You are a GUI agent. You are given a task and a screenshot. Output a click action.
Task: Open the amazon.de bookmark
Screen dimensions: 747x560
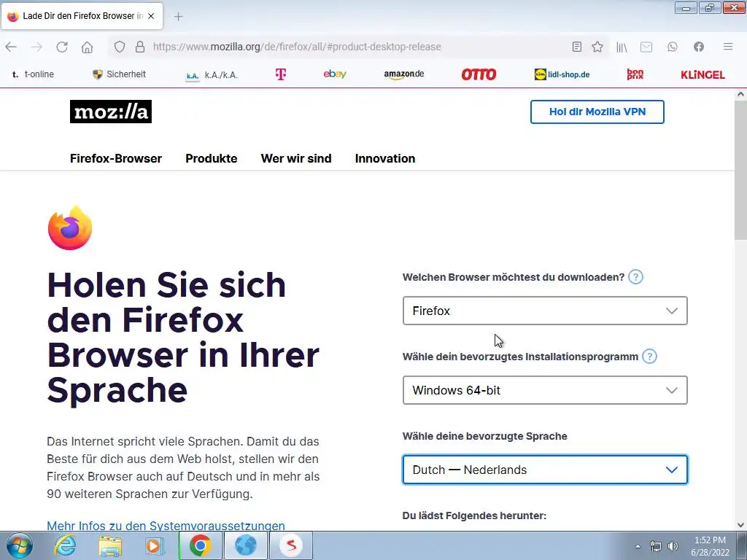click(404, 74)
